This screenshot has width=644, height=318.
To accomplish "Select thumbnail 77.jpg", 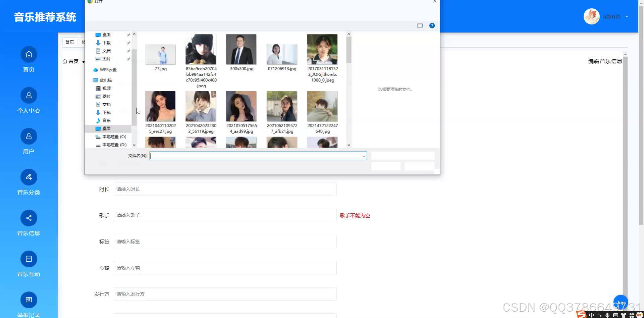I will click(x=160, y=54).
